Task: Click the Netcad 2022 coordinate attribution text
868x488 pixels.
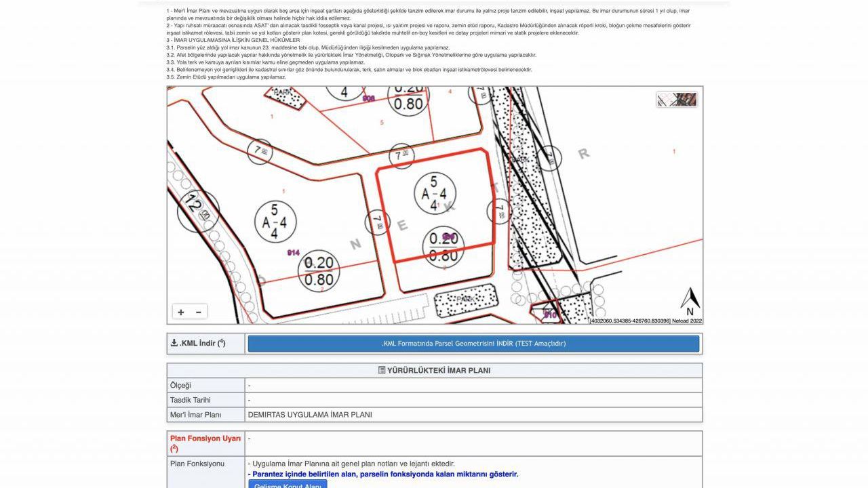Action: (645, 321)
